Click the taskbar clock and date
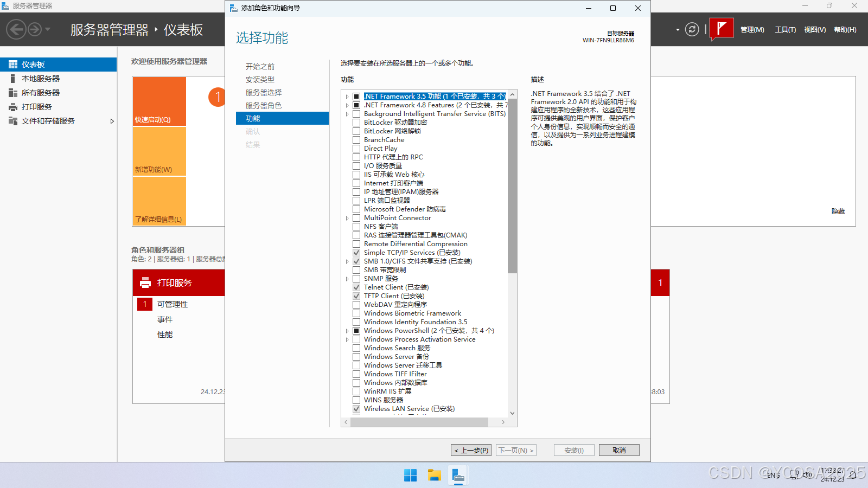868x488 pixels. [833, 475]
